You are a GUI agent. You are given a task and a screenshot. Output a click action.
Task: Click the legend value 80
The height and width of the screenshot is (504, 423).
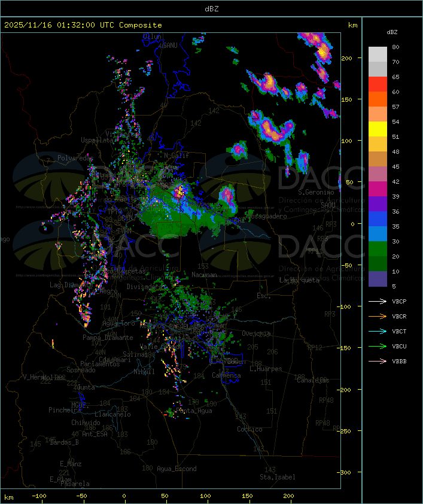[x=395, y=47]
